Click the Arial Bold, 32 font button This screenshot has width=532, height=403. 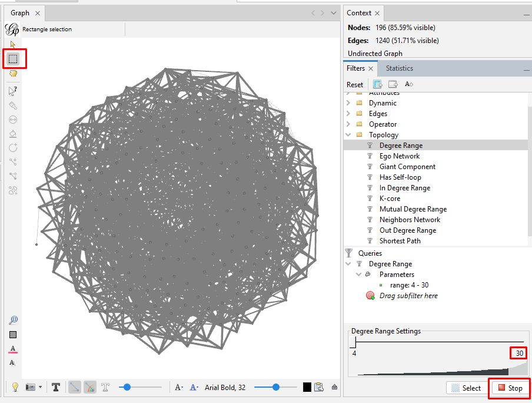click(x=225, y=387)
